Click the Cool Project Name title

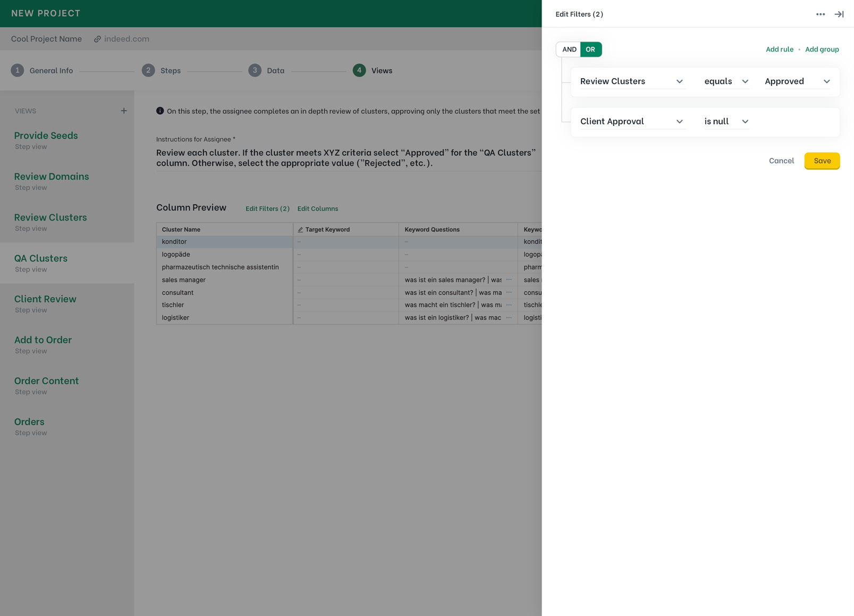click(x=46, y=39)
